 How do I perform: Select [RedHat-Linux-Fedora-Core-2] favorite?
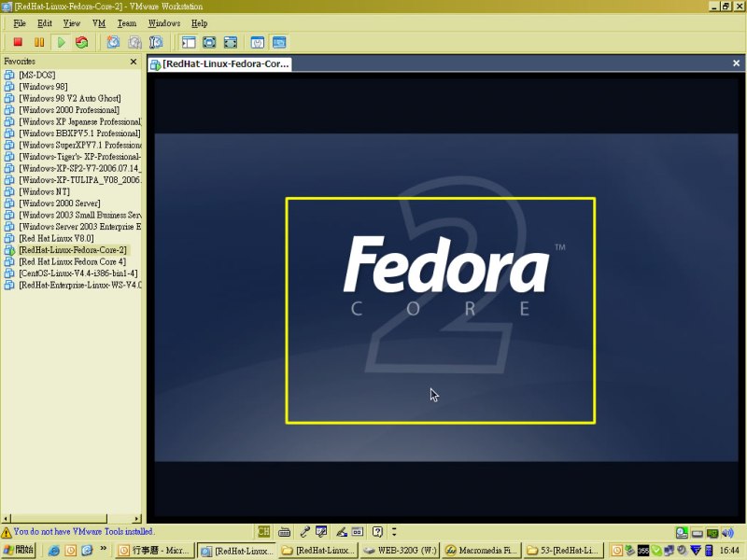(73, 250)
